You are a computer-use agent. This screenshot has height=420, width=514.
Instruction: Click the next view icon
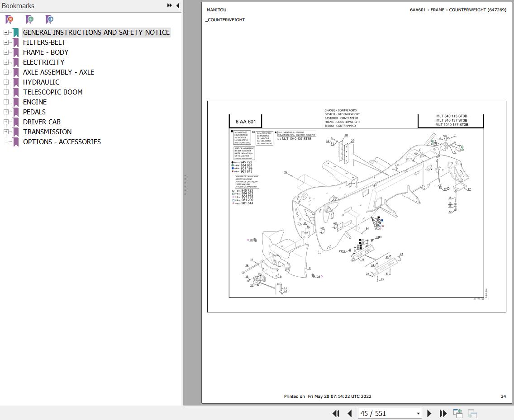click(x=472, y=414)
